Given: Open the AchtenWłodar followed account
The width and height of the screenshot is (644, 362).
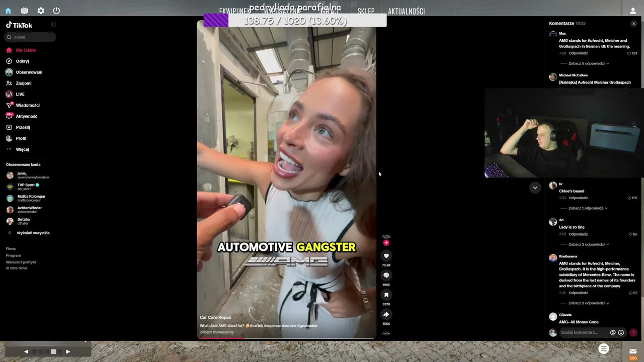Looking at the screenshot, I should [x=24, y=210].
